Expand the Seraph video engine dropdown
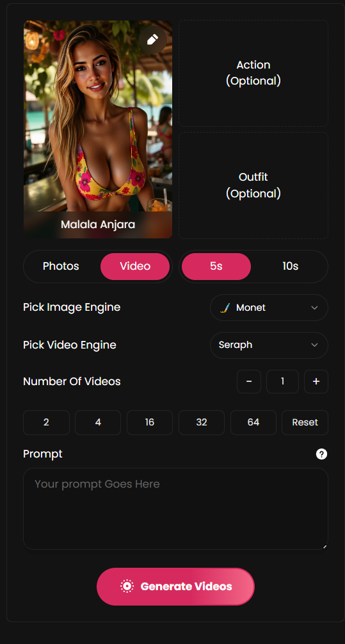Viewport: 345px width, 644px height. pos(269,345)
